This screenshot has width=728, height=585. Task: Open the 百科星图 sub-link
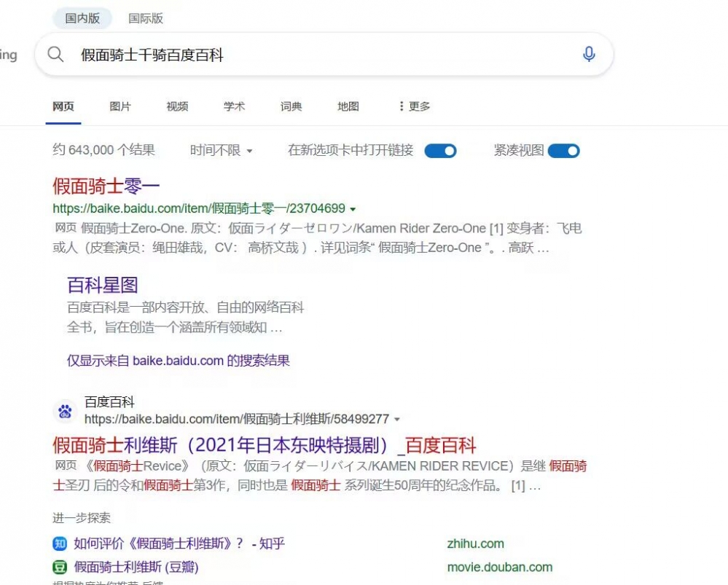(x=103, y=285)
